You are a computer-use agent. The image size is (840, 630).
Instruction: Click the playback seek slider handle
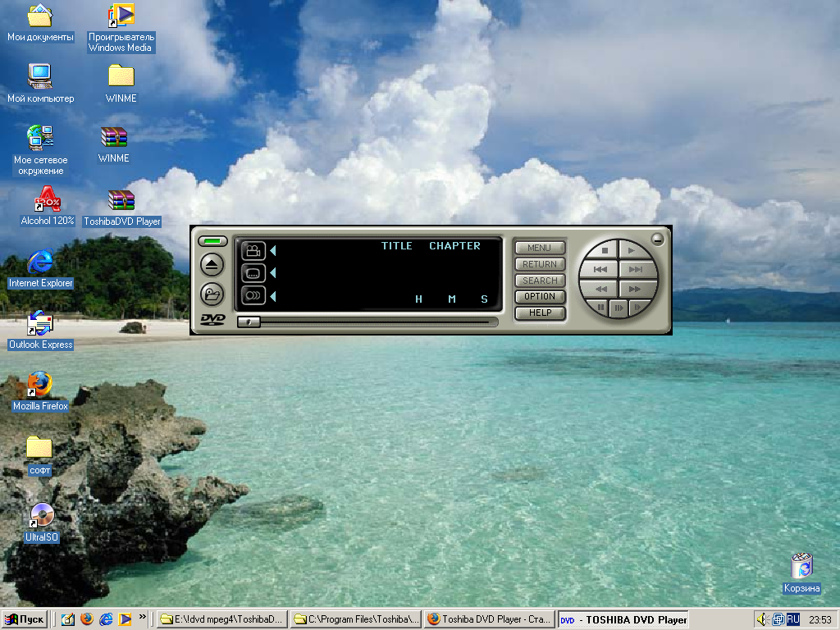[x=247, y=322]
